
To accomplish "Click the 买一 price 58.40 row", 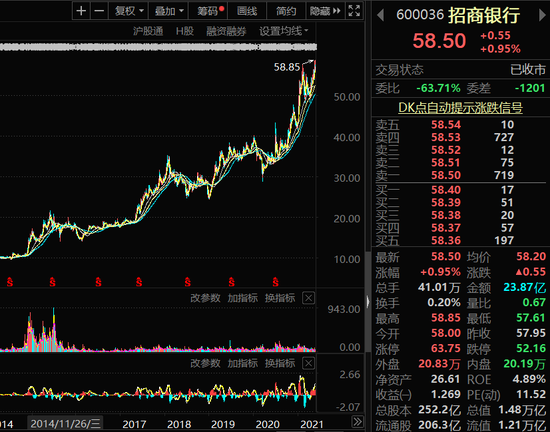I will [460, 190].
